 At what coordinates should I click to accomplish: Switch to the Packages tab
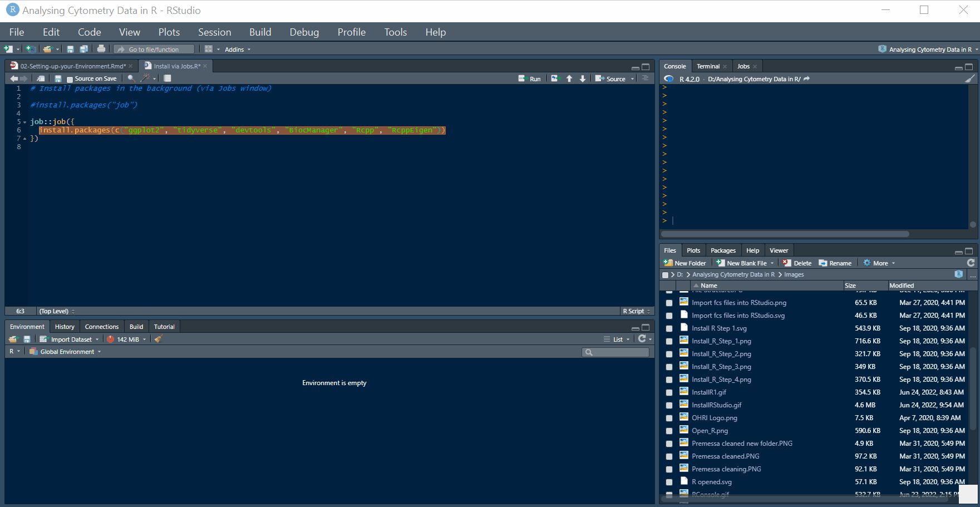[x=723, y=250]
